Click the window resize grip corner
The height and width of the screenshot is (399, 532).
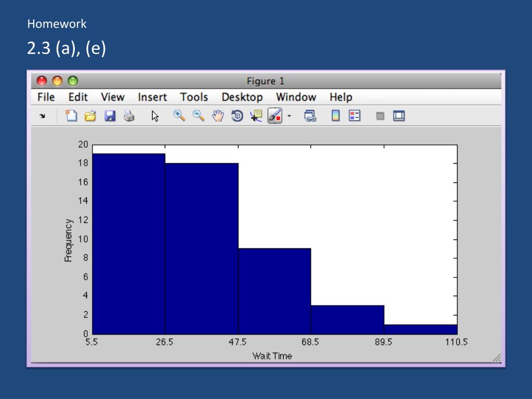497,358
